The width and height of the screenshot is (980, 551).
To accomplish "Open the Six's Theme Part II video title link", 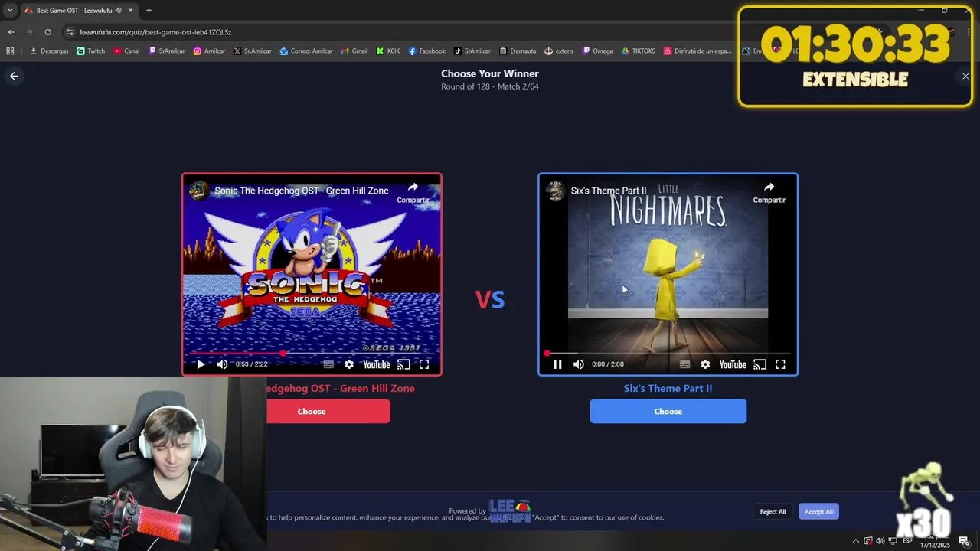I will click(x=609, y=191).
